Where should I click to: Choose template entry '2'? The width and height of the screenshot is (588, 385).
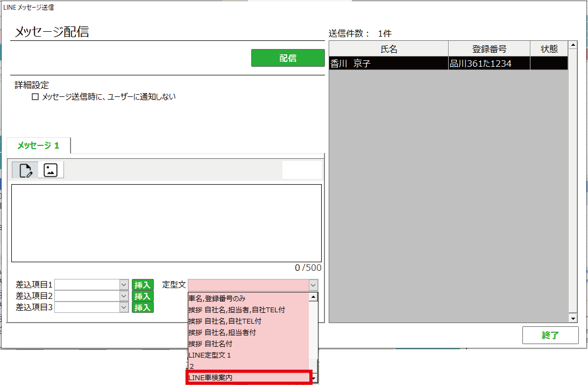[248, 366]
